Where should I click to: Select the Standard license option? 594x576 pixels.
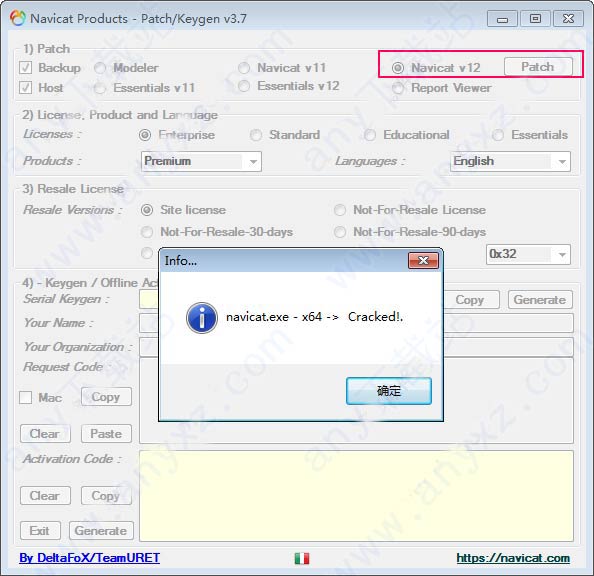[x=256, y=135]
